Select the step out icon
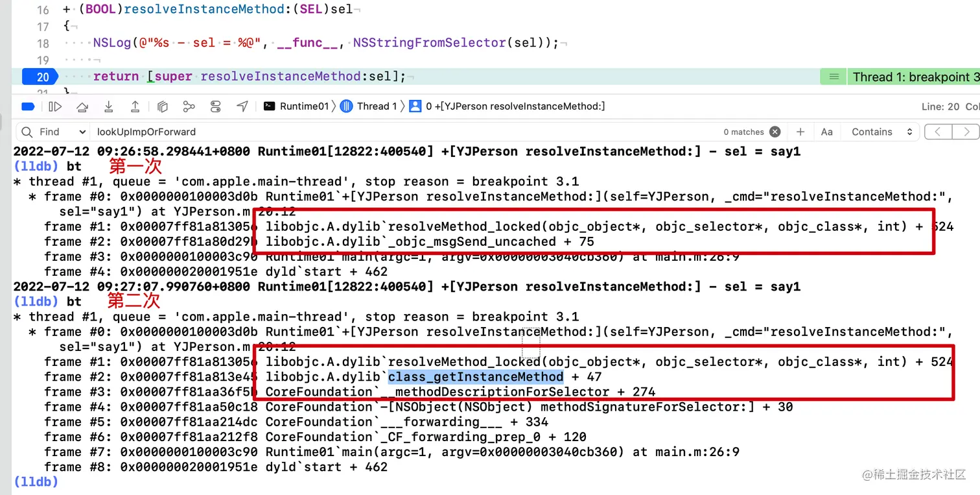 click(135, 106)
